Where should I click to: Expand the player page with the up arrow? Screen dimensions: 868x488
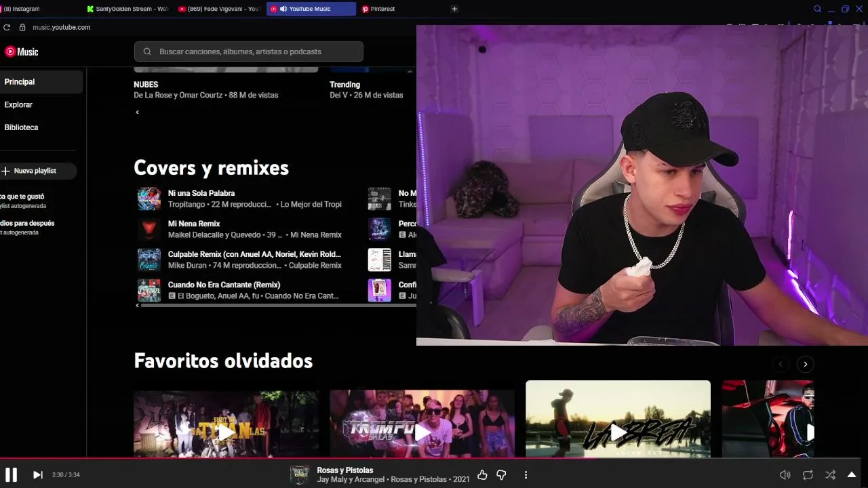pyautogui.click(x=852, y=474)
